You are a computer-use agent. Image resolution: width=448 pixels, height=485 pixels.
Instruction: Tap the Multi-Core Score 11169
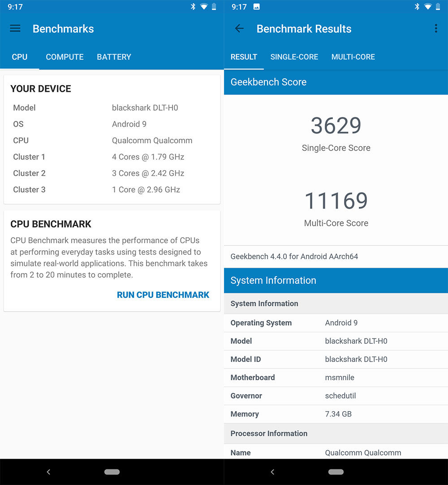[336, 201]
